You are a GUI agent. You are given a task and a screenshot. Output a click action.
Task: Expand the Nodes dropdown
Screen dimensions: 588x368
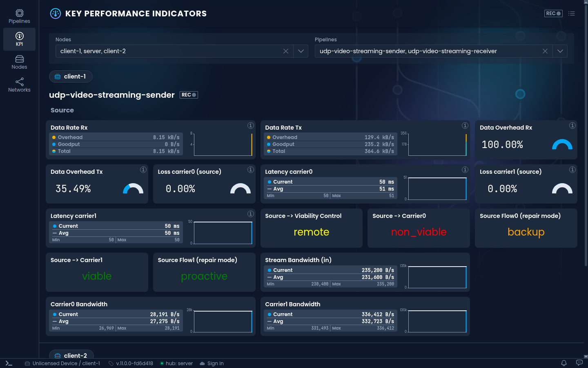click(x=301, y=51)
